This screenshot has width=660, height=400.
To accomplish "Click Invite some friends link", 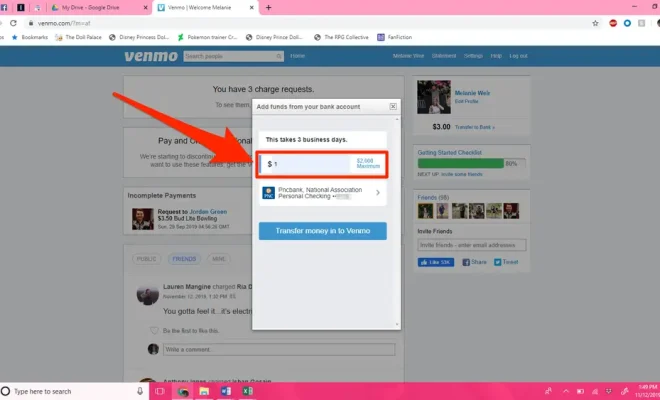I will [461, 174].
